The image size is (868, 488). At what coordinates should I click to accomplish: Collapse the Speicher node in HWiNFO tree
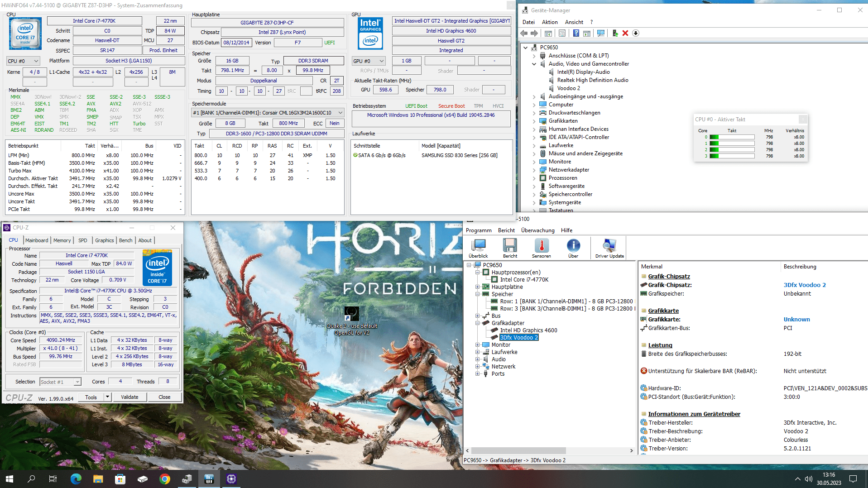pyautogui.click(x=477, y=294)
